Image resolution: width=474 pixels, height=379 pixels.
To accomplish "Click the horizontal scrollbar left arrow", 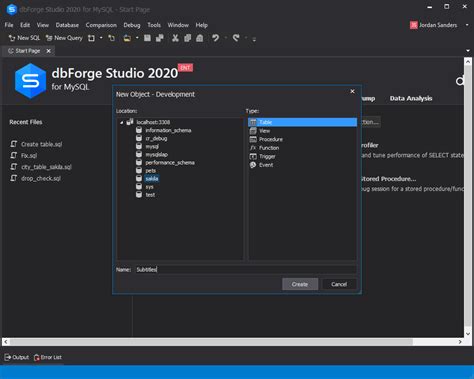I will (x=6, y=342).
